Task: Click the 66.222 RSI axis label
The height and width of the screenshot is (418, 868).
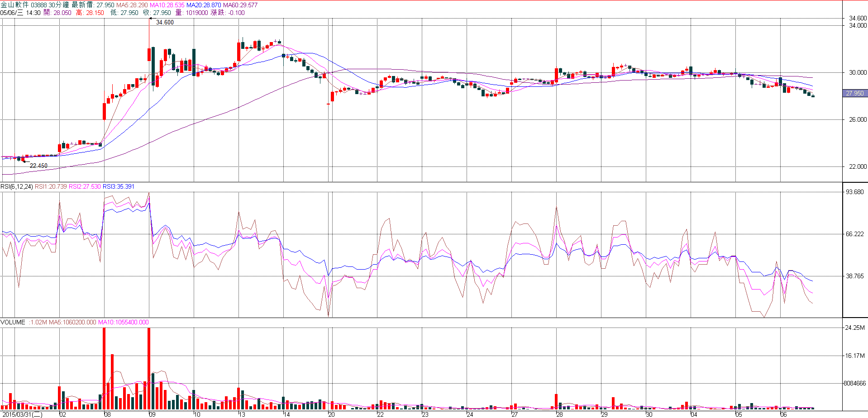Action: click(x=854, y=234)
